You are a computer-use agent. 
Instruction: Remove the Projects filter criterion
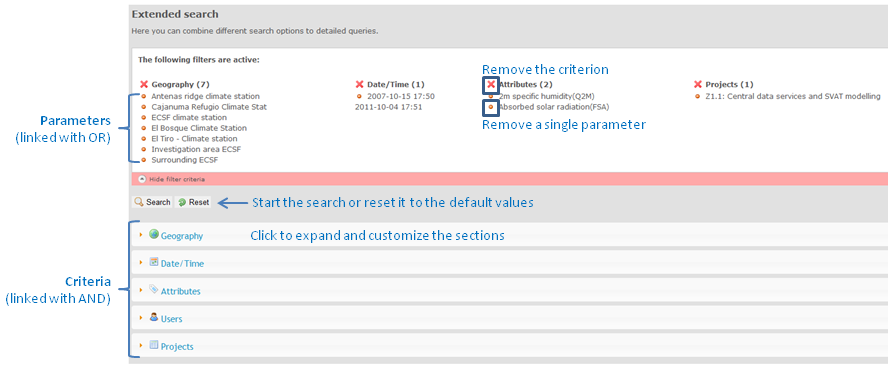click(x=698, y=84)
